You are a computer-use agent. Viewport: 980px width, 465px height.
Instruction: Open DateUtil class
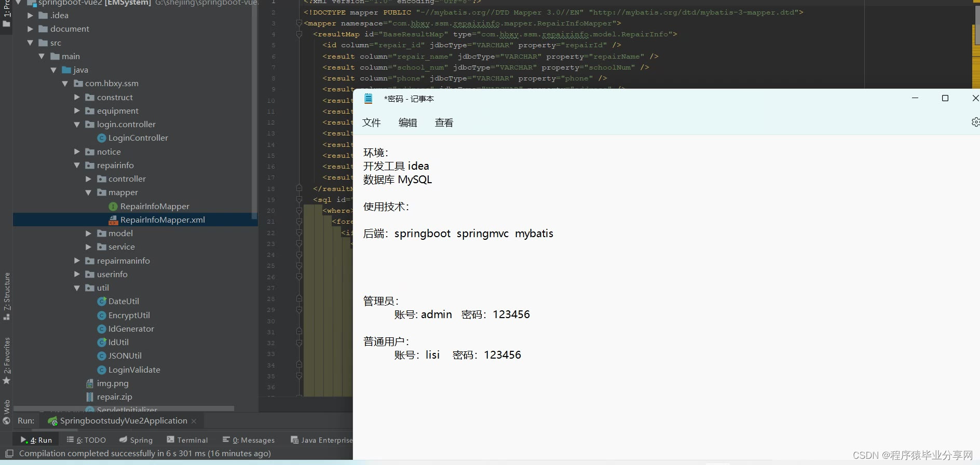[124, 302]
